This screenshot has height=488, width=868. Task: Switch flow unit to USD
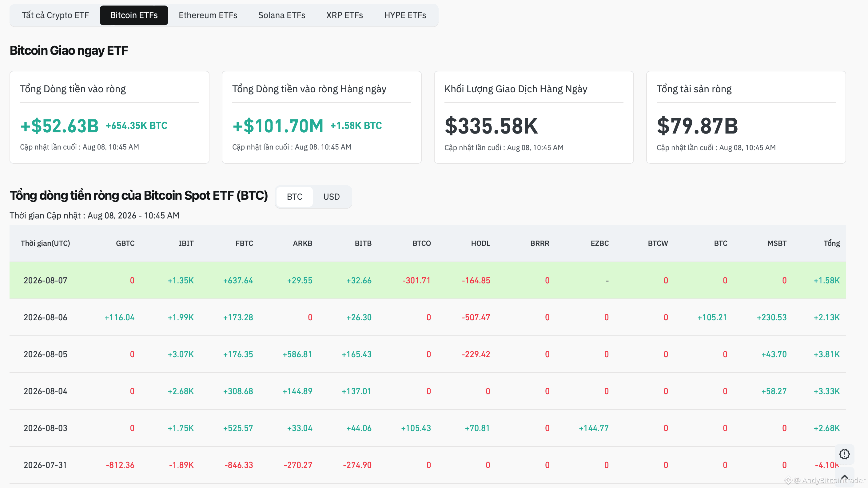331,197
